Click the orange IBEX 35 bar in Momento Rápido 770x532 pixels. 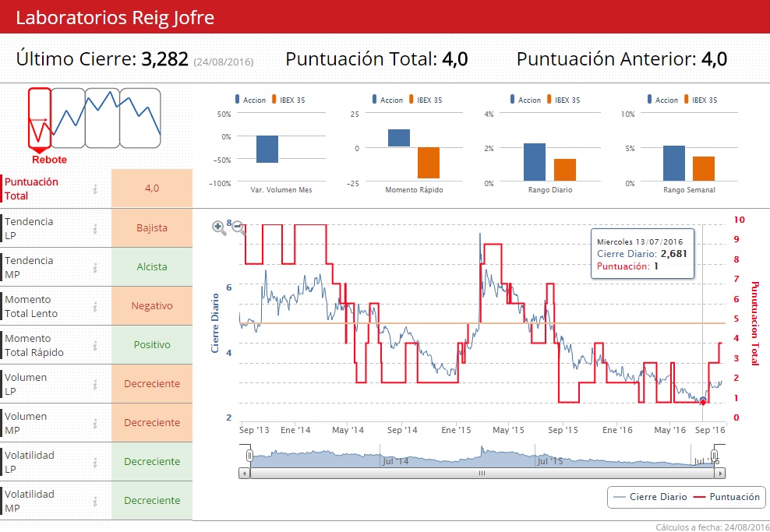[428, 163]
